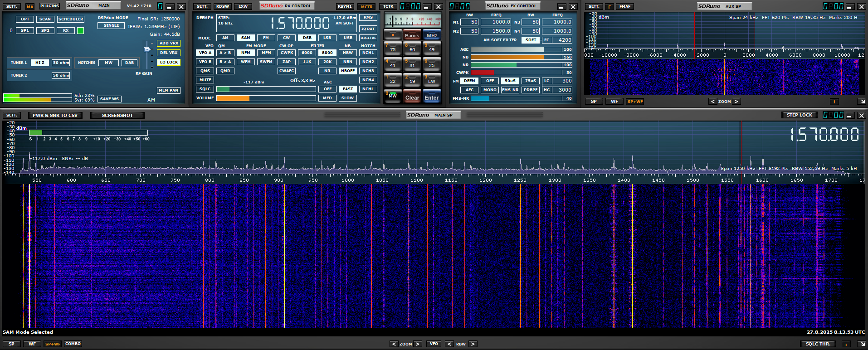Switch Main SP to the WF view
Screen dimensions: 868x350
point(32,344)
